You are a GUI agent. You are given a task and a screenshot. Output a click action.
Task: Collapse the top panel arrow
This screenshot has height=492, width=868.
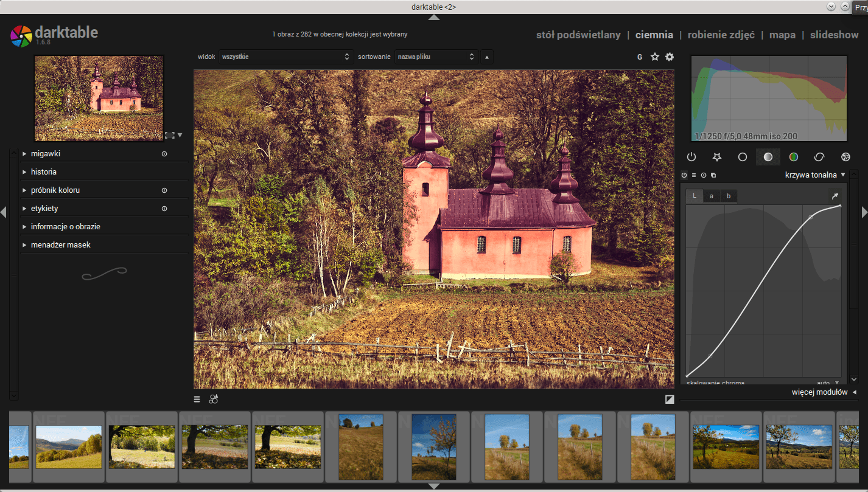434,18
